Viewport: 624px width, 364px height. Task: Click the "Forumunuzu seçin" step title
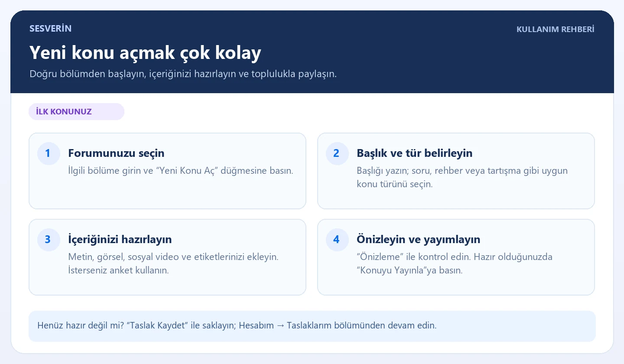[x=116, y=153]
